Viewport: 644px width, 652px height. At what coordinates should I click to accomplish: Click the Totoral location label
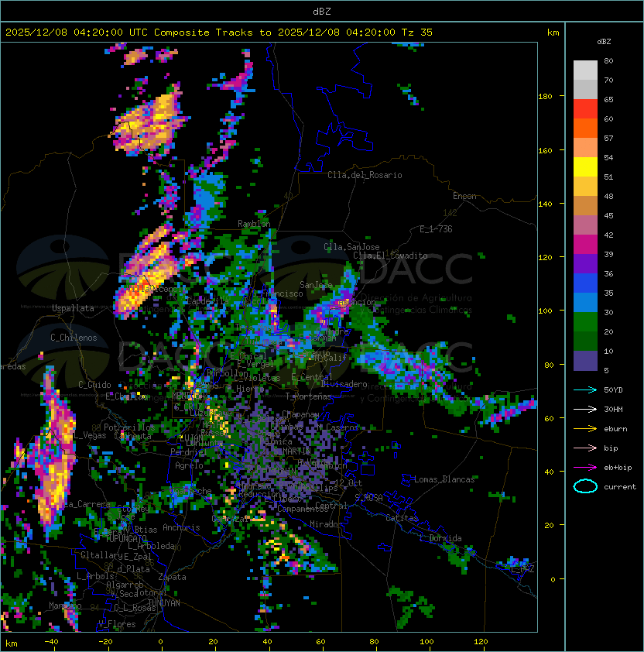pos(151,592)
